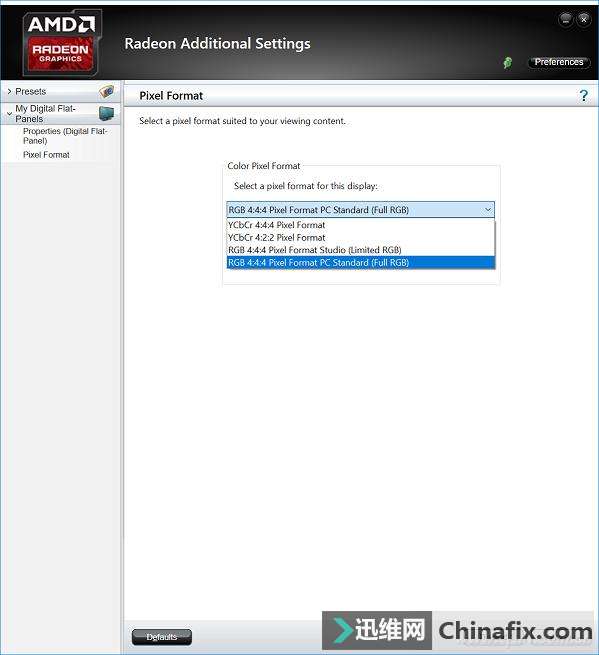Open the Pixel Format sidebar item
The height and width of the screenshot is (655, 599).
46,155
